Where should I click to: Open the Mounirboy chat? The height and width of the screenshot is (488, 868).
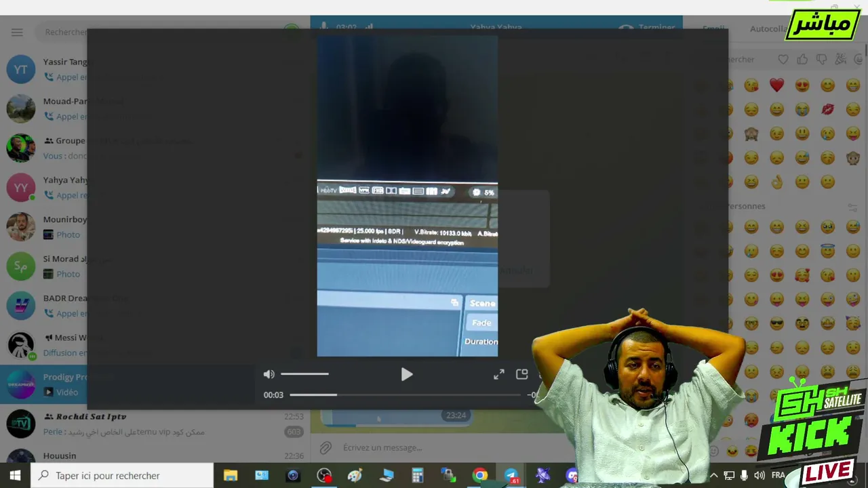point(155,226)
